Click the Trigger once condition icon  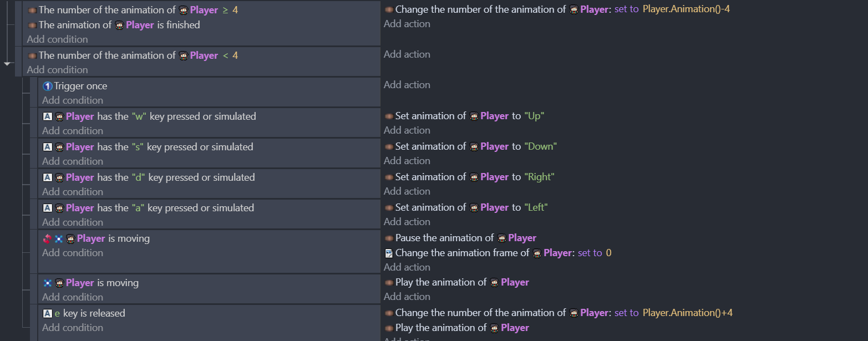click(47, 86)
